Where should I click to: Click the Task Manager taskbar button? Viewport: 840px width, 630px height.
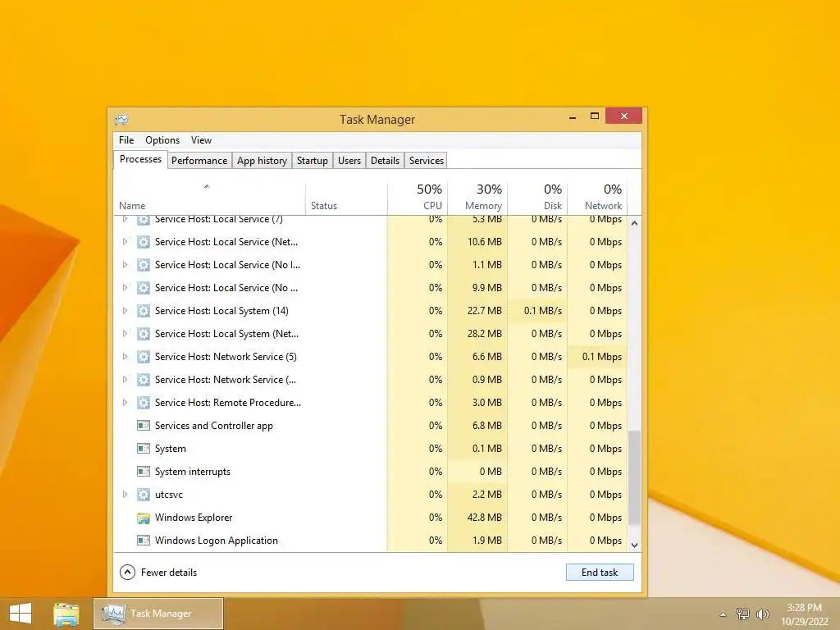click(158, 614)
